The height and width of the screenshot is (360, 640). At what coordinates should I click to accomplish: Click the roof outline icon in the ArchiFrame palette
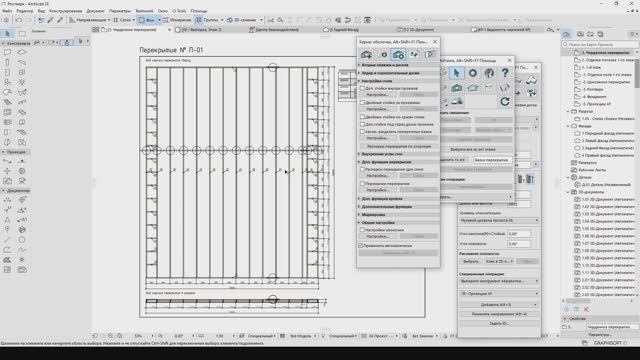(473, 88)
